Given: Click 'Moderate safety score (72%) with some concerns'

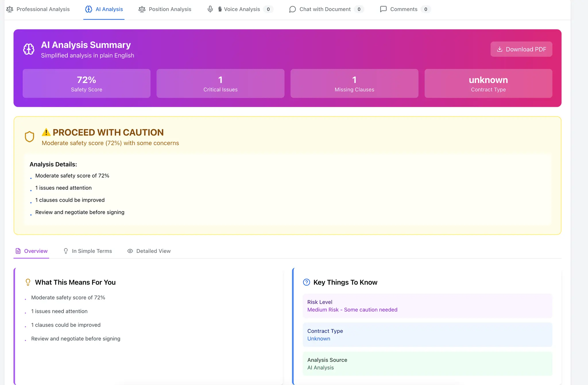Looking at the screenshot, I should 110,143.
